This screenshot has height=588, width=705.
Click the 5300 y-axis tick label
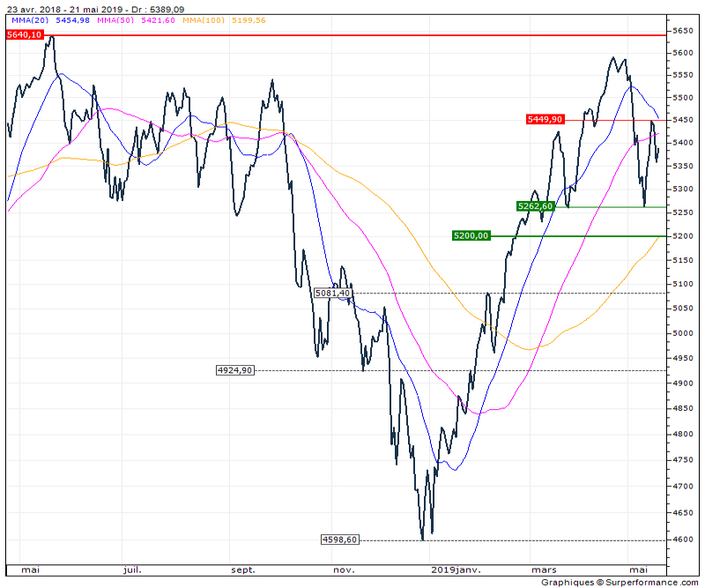pyautogui.click(x=682, y=189)
